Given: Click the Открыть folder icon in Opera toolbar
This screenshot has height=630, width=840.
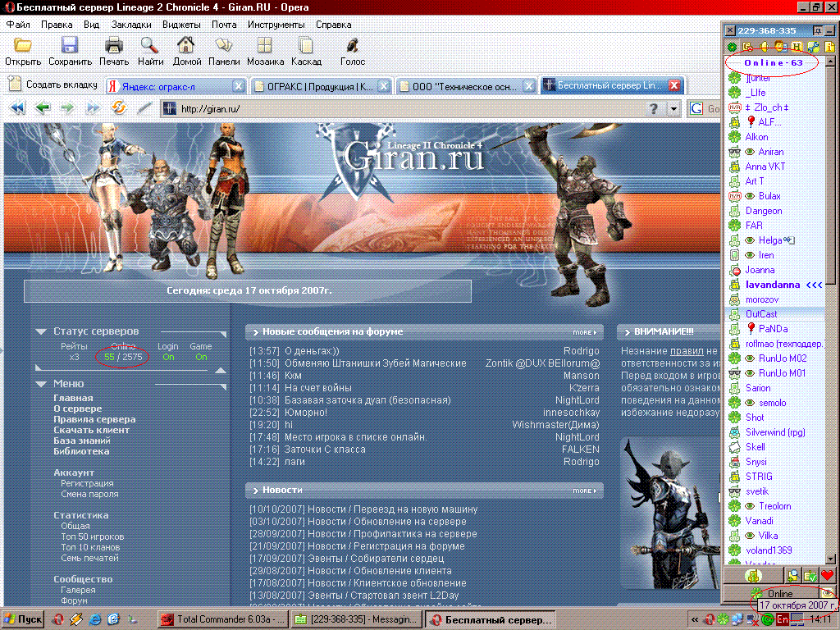Looking at the screenshot, I should point(22,45).
